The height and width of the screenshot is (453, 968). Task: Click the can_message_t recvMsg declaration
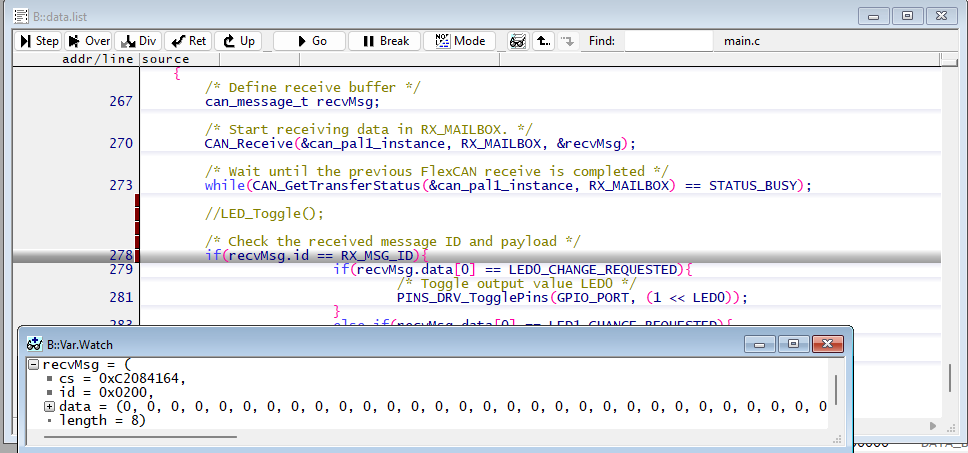293,101
